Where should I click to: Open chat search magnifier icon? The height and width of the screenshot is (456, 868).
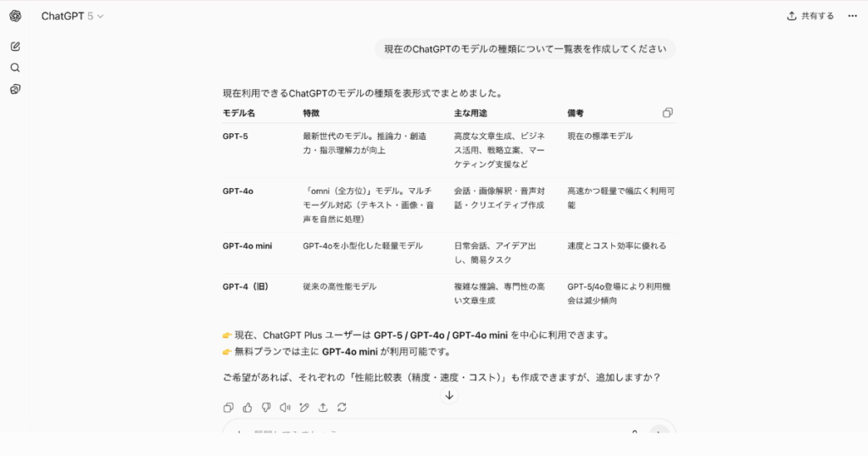pyautogui.click(x=15, y=68)
